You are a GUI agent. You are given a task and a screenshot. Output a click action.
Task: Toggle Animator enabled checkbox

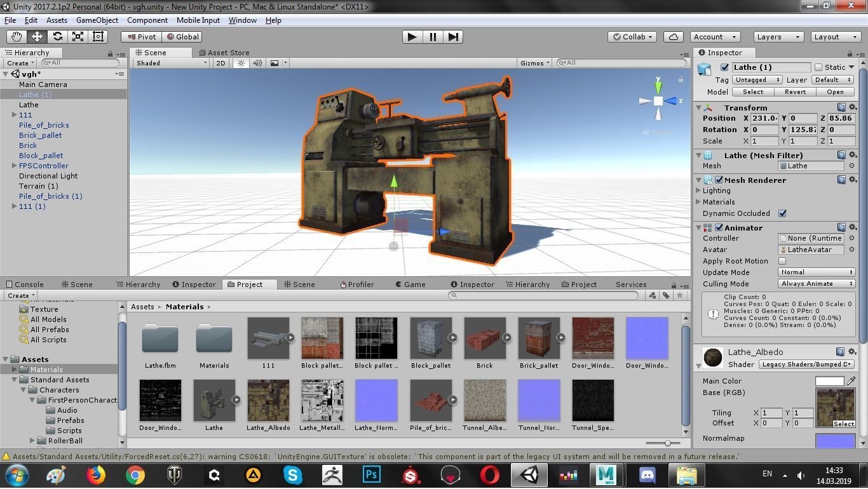coord(719,228)
